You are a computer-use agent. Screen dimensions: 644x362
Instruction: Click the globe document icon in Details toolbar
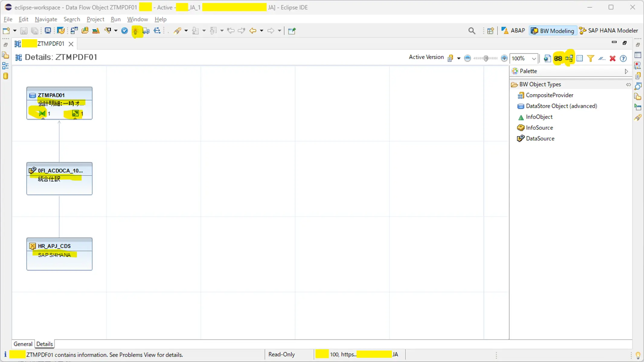pyautogui.click(x=547, y=58)
